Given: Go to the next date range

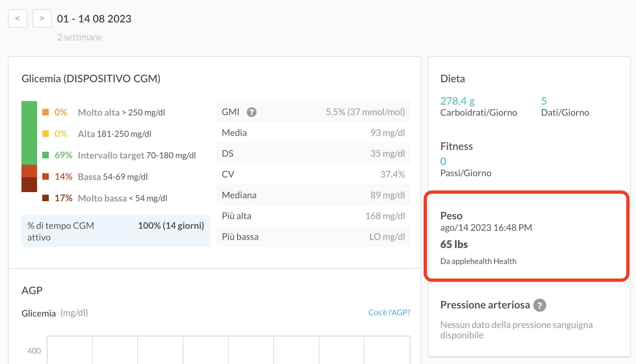Looking at the screenshot, I should click(x=42, y=19).
